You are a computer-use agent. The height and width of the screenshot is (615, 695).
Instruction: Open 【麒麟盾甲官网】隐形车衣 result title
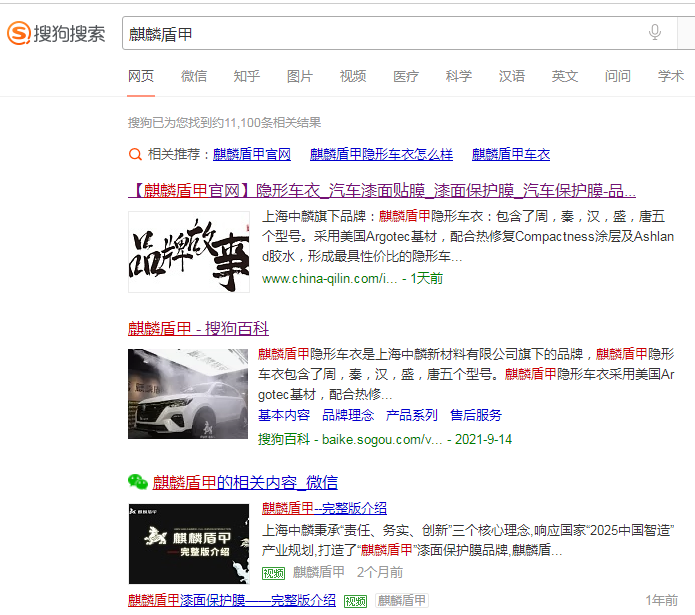[382, 191]
